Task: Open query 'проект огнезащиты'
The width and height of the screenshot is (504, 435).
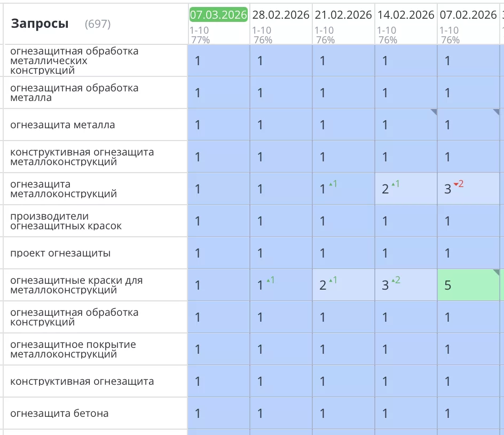Action: pyautogui.click(x=60, y=253)
